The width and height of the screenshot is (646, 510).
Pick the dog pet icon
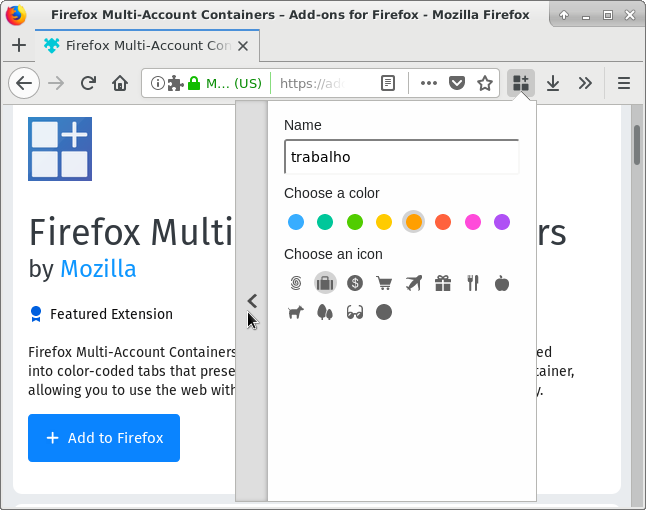click(296, 312)
